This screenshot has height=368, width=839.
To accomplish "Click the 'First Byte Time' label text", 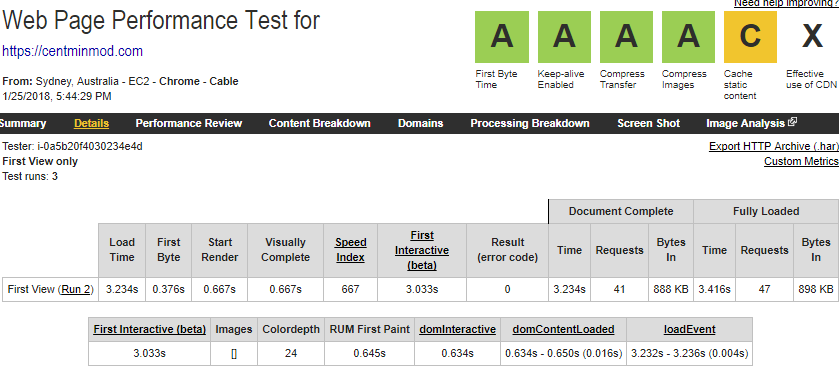I will tap(497, 79).
